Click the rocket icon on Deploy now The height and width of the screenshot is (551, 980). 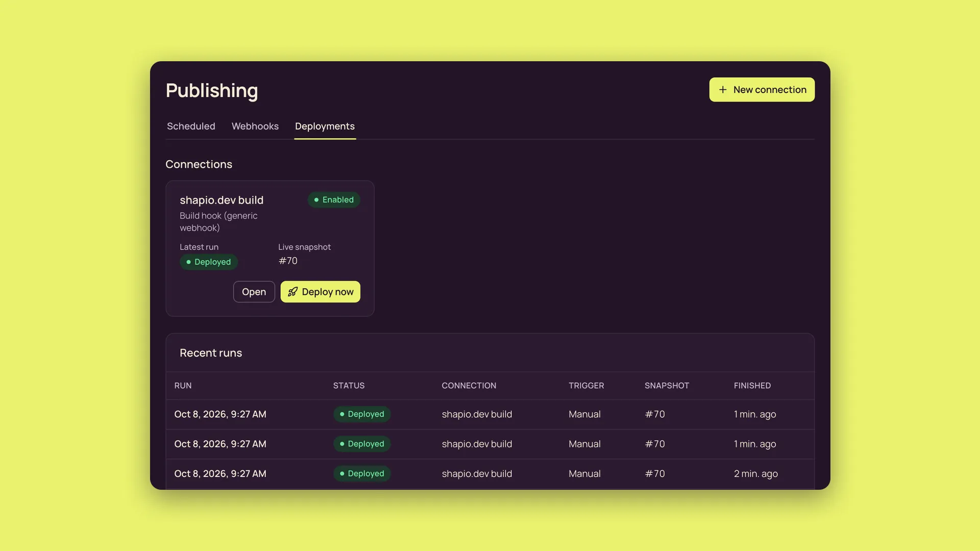coord(292,292)
